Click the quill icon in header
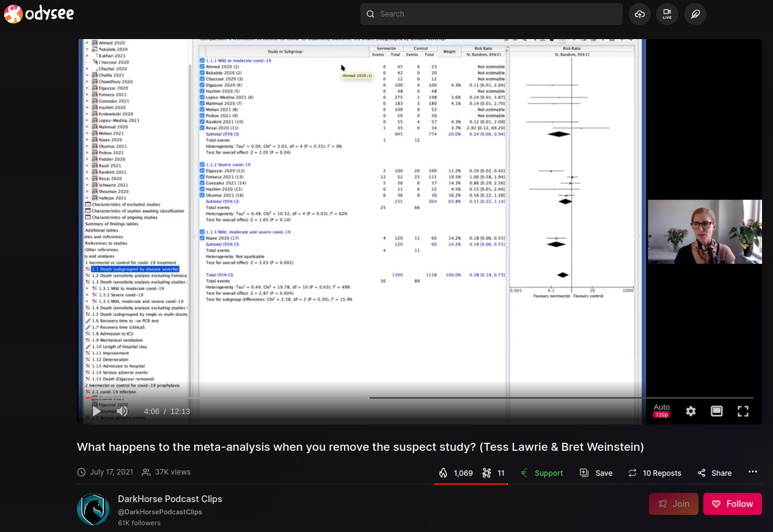This screenshot has height=532, width=773. (x=695, y=14)
